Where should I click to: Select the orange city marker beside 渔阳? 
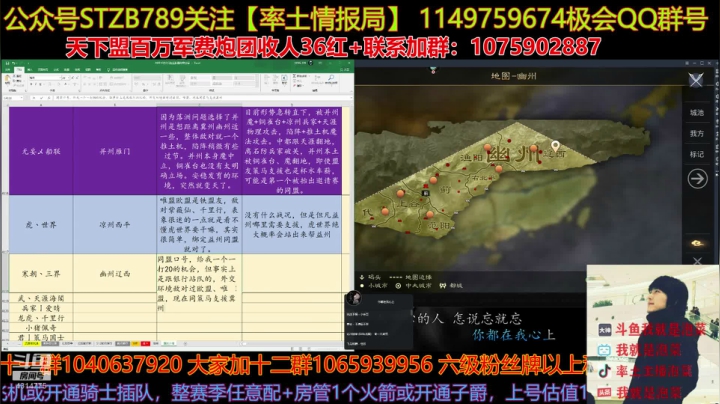pyautogui.click(x=487, y=147)
